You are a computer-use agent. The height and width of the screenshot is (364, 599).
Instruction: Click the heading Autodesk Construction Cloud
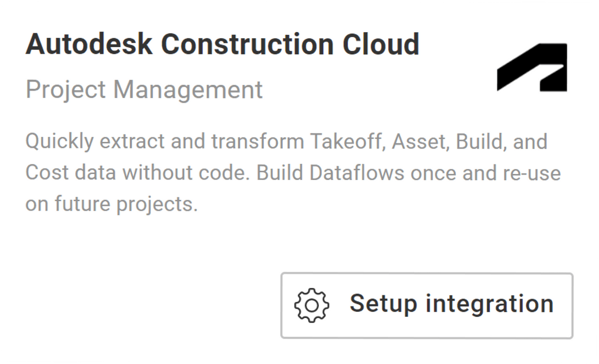[223, 43]
